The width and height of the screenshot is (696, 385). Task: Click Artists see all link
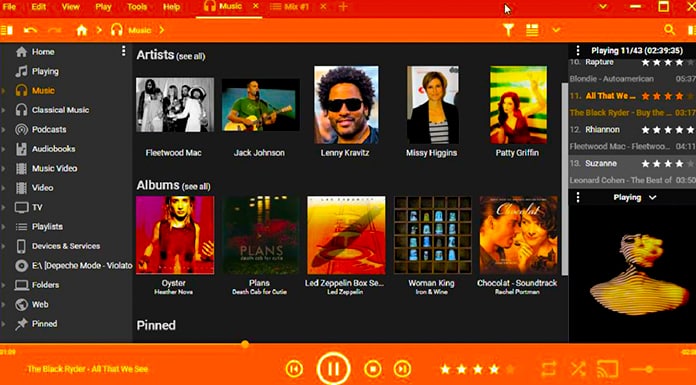(191, 56)
